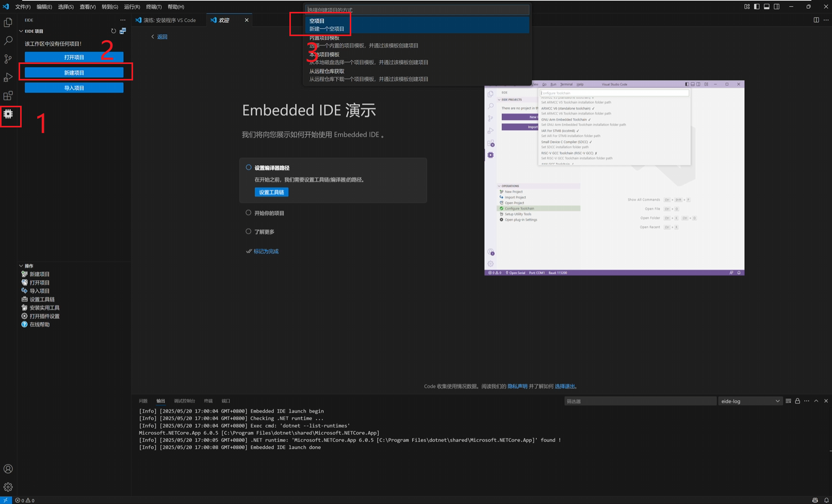Switch to the 演练: 安装程序 VS Code tab
Screen dimensions: 832x504
pos(168,20)
